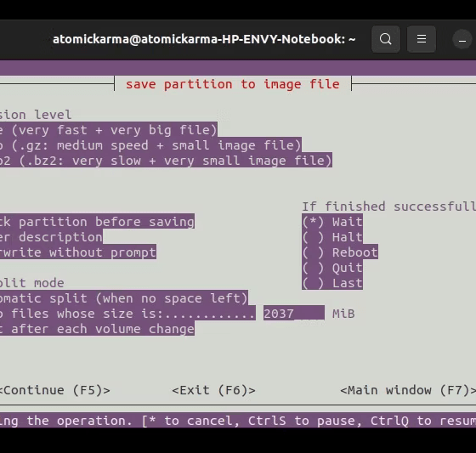Minimize the terminal window
The width and height of the screenshot is (476, 453).
[x=462, y=39]
